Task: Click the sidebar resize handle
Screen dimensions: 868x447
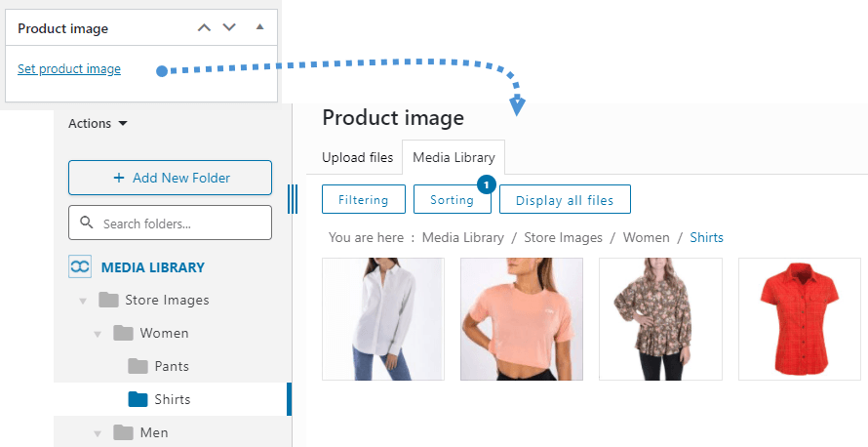Action: [294, 199]
